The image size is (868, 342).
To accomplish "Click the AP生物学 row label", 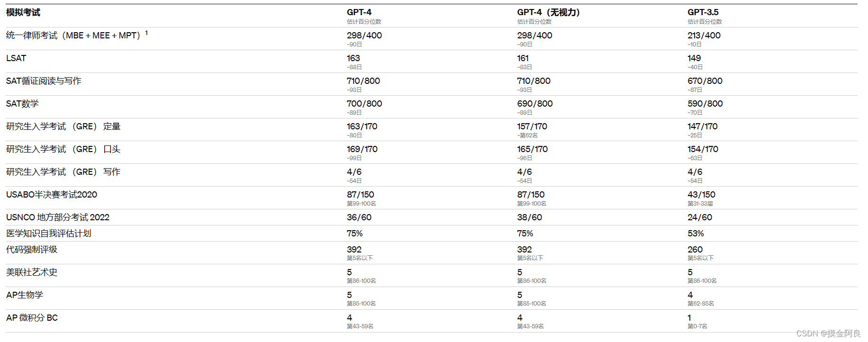I will tap(25, 295).
